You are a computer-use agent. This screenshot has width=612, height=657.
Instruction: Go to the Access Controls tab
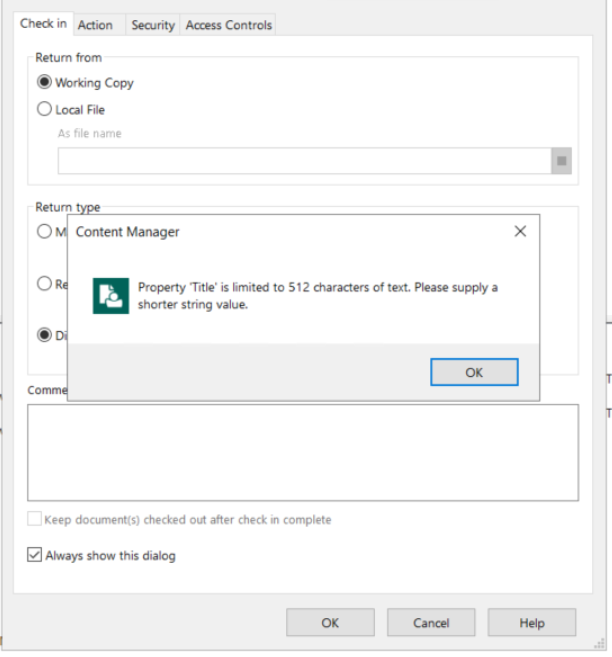pos(228,25)
